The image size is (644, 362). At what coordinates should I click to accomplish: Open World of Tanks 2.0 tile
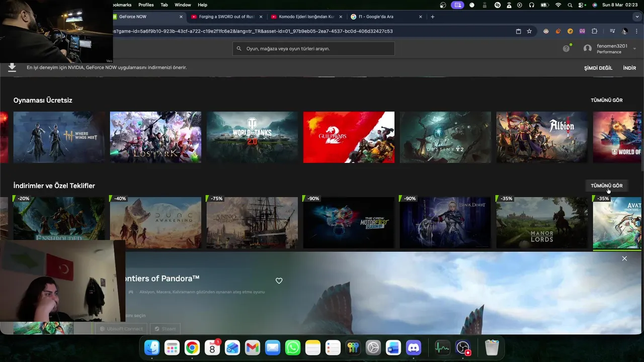tap(252, 137)
